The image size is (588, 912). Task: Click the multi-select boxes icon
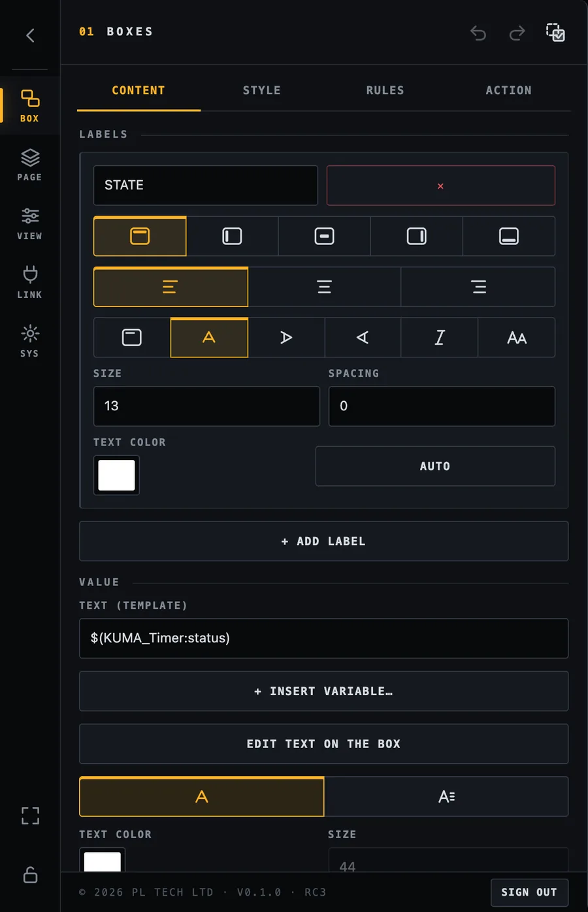coord(555,32)
